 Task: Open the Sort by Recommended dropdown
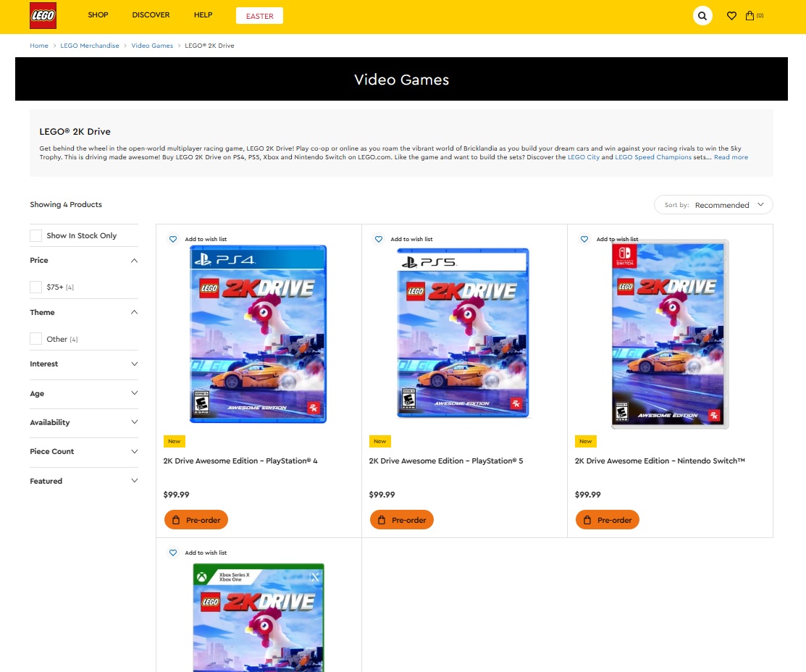click(713, 205)
